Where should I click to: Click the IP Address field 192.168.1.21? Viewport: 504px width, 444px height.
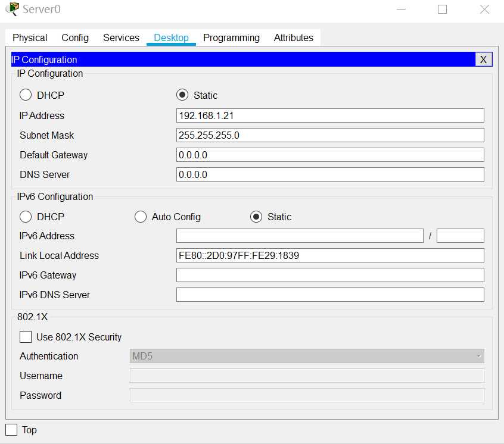330,115
